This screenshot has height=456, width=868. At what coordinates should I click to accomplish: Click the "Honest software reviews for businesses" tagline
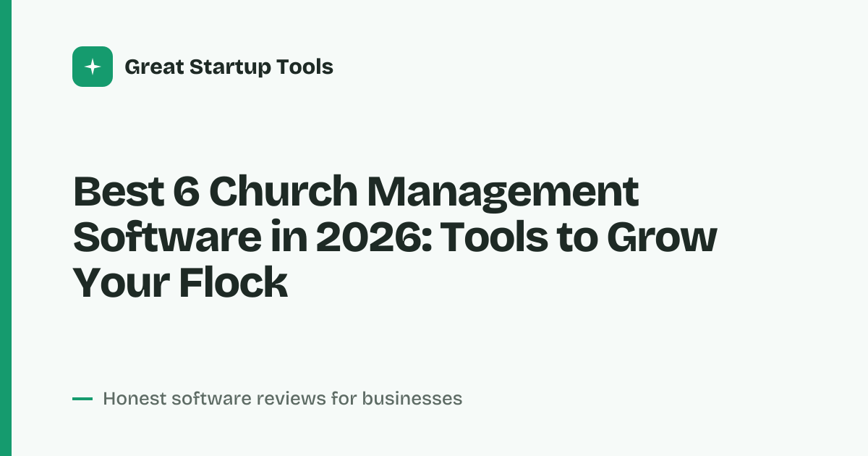coord(282,398)
